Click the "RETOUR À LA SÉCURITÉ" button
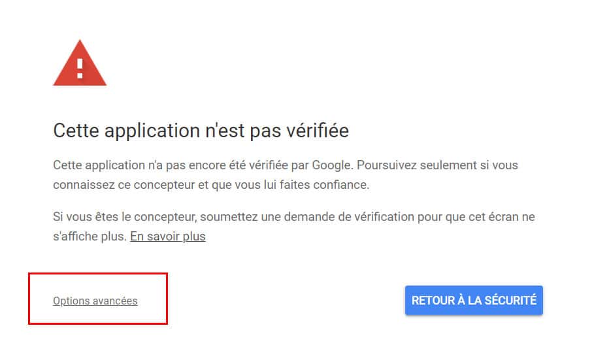The width and height of the screenshot is (592, 364). click(474, 301)
